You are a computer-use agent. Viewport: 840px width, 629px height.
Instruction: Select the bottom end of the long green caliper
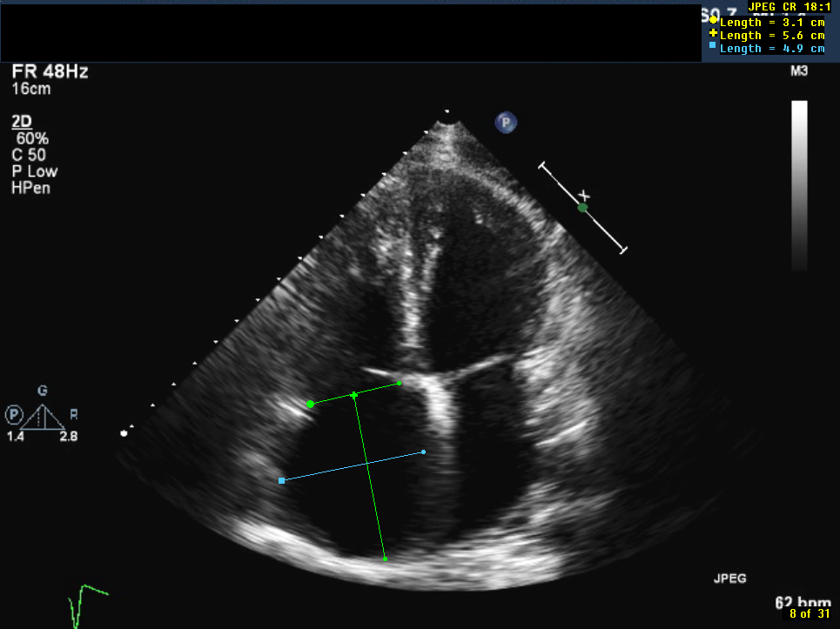[385, 559]
